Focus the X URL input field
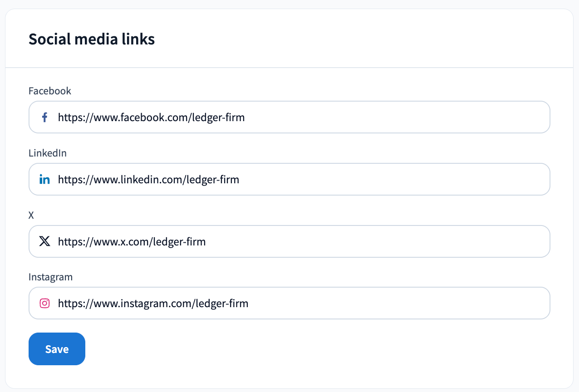The image size is (579, 392). coord(289,241)
